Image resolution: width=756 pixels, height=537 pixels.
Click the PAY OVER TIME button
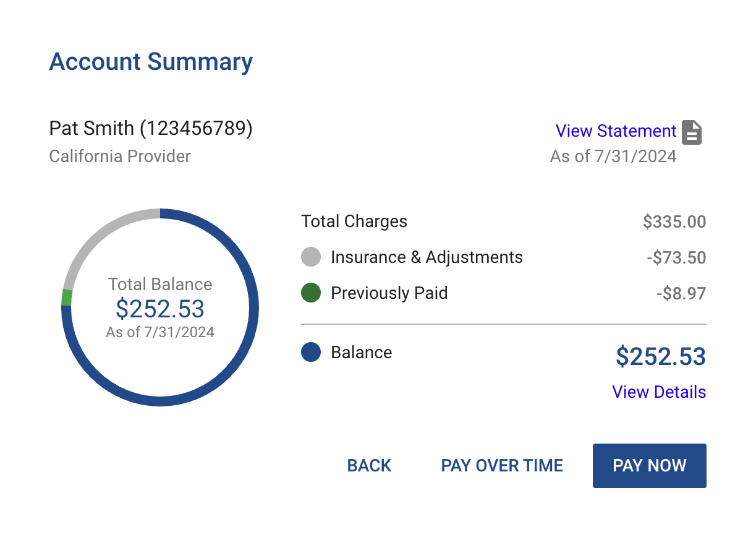pyautogui.click(x=502, y=465)
